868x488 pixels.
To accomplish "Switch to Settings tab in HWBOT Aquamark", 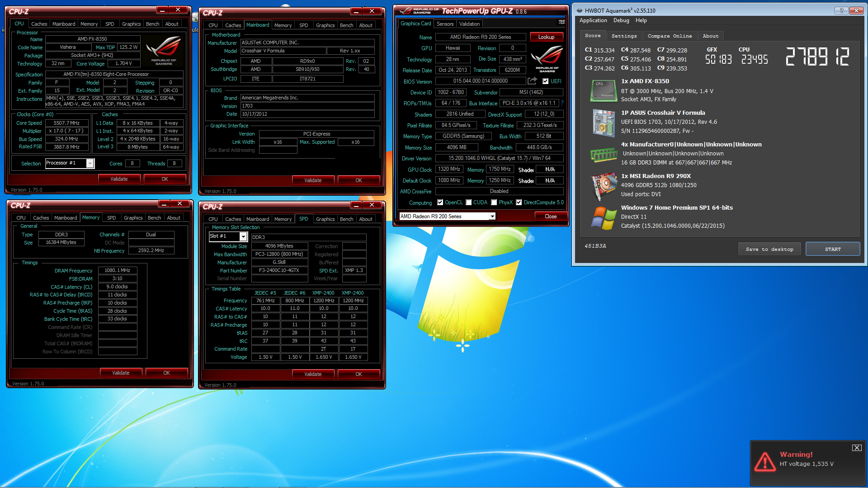I will click(624, 36).
